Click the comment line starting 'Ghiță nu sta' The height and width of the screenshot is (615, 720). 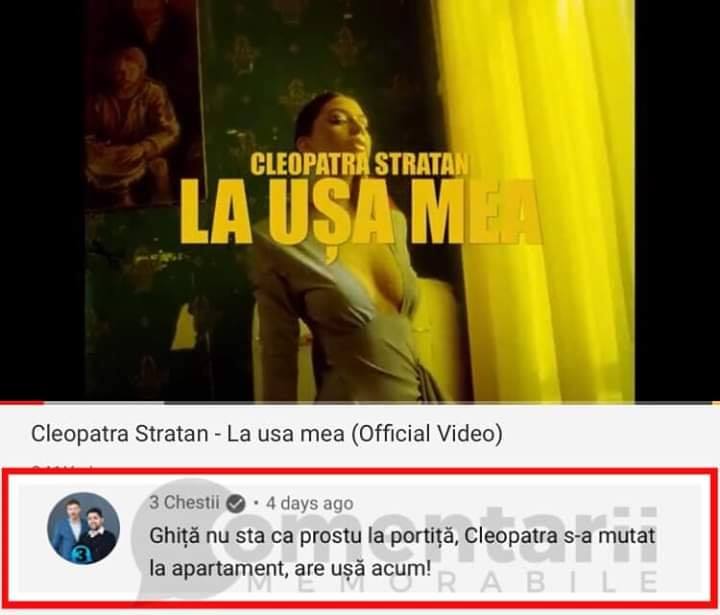402,537
